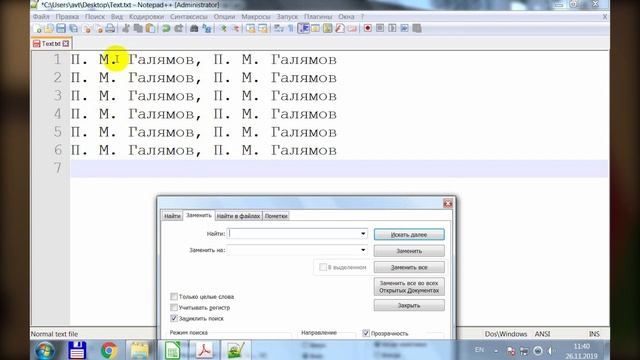Click the Copy toolbar icon
This screenshot has width=640, height=360.
(x=138, y=29)
